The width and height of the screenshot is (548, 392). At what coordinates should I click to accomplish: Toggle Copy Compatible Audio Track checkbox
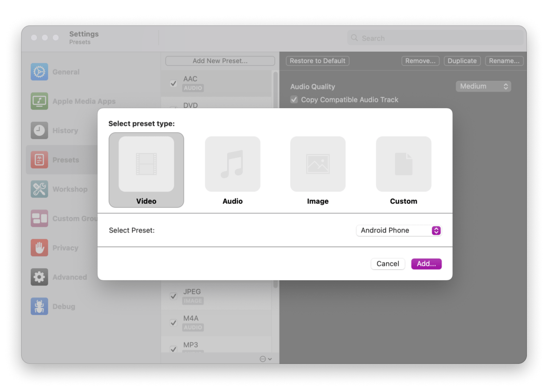click(x=294, y=100)
